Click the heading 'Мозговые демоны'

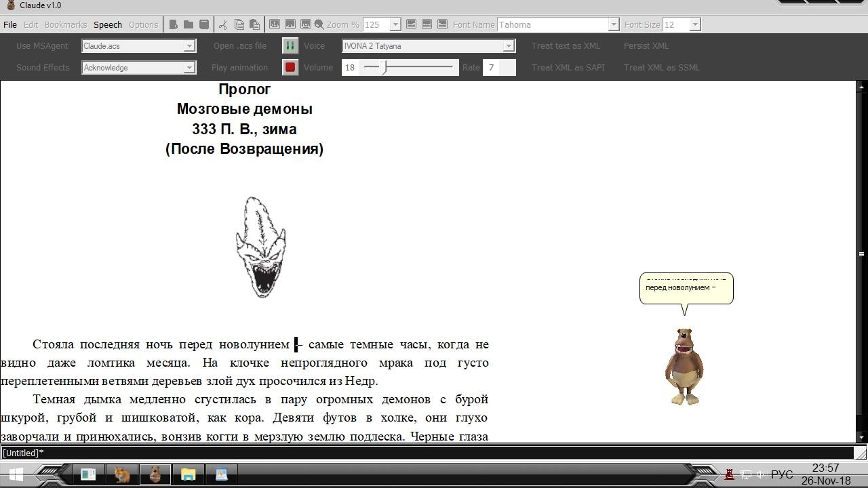tap(244, 109)
